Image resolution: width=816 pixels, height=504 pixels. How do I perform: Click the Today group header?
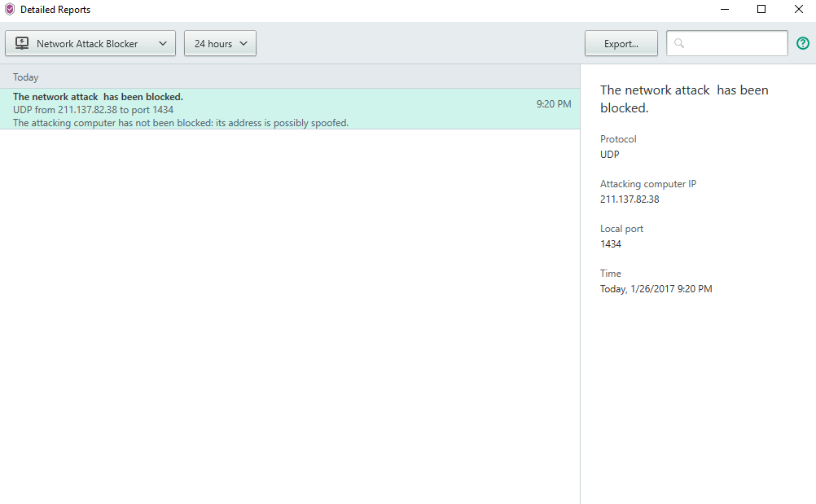click(x=290, y=77)
